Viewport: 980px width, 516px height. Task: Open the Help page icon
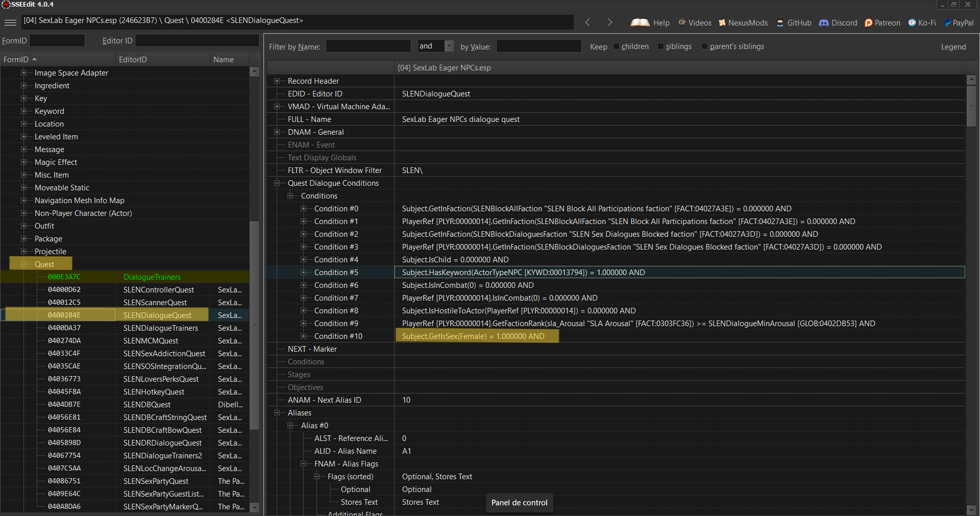(x=641, y=22)
